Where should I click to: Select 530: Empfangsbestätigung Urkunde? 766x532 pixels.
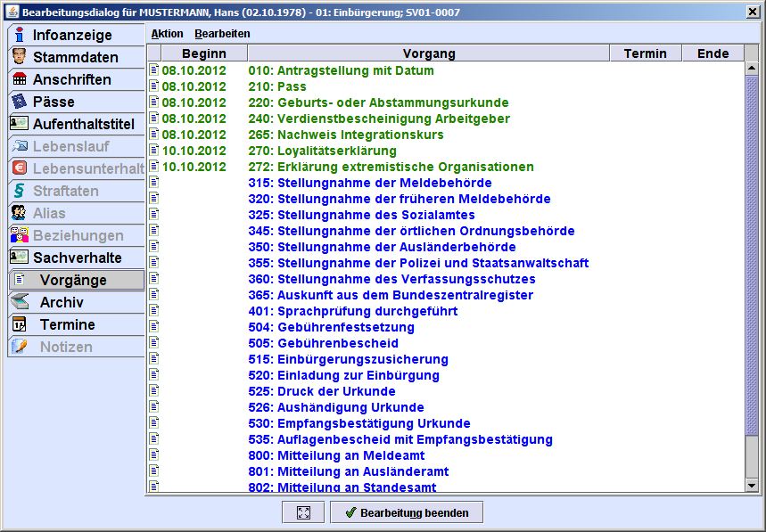coord(359,423)
